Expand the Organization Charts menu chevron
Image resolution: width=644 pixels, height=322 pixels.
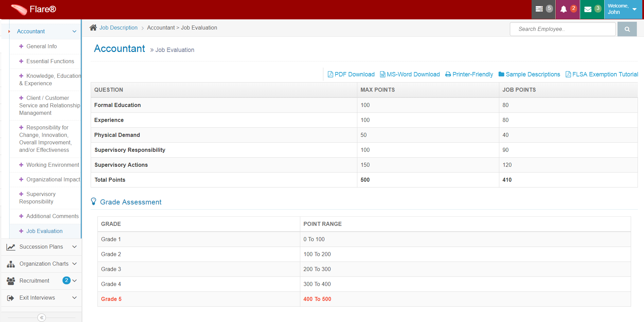pos(74,264)
